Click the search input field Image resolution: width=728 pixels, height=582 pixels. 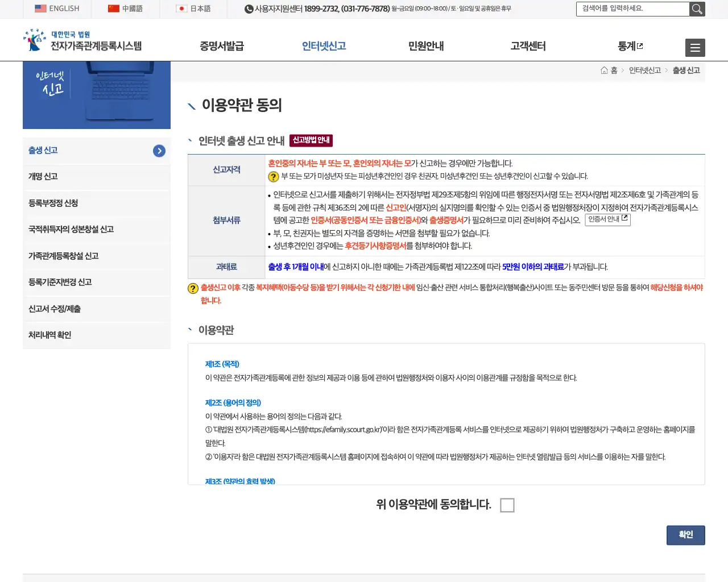[631, 9]
